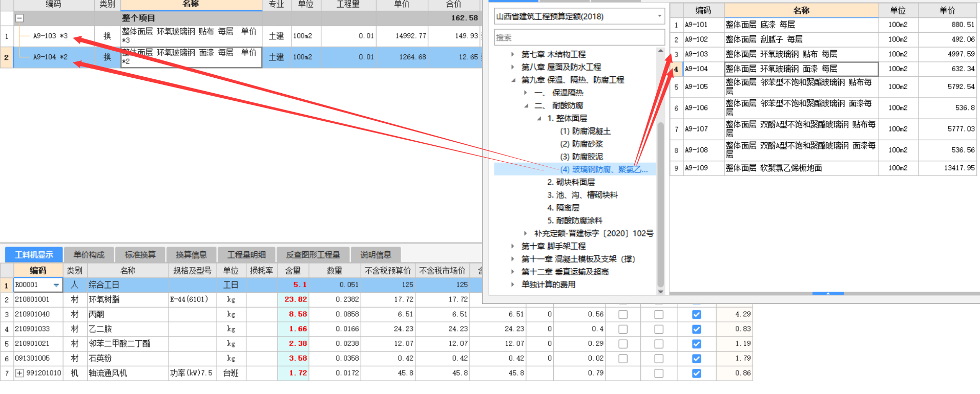980x394 pixels.
Task: Tick first empty checkbox in 丙酮 row
Action: pos(623,315)
